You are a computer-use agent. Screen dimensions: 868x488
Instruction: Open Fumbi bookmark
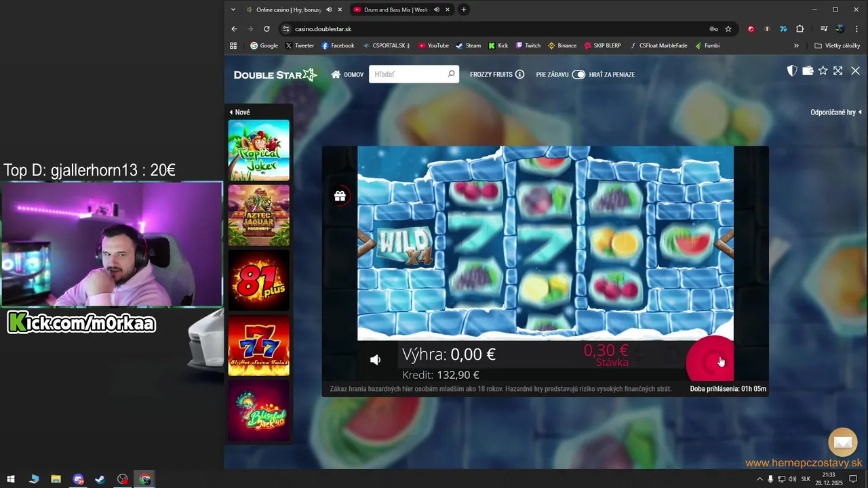(707, 46)
